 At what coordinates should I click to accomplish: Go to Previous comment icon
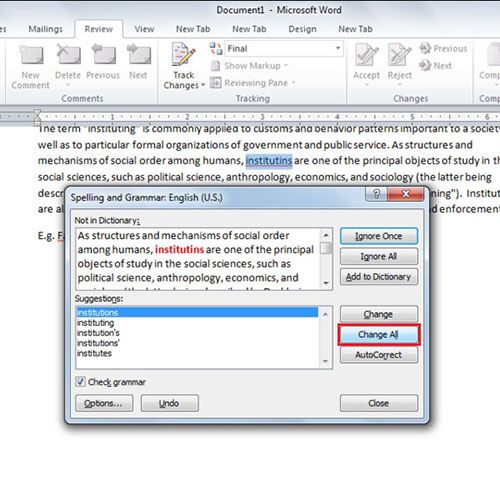coord(103,54)
